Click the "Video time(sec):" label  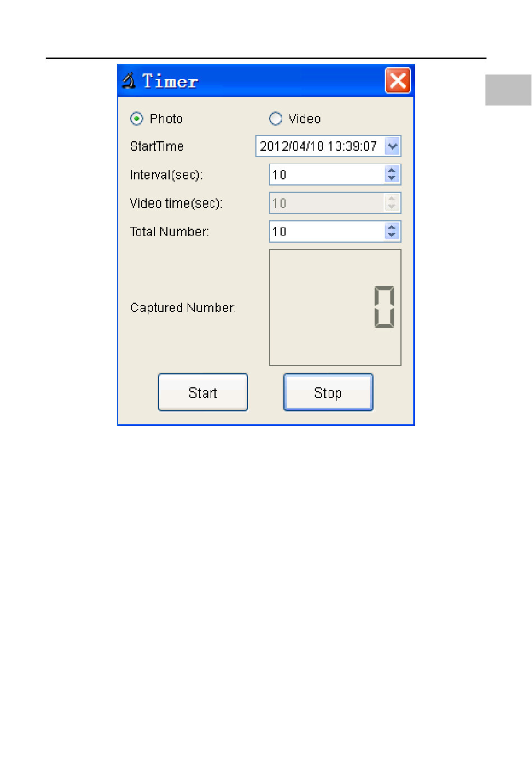176,203
